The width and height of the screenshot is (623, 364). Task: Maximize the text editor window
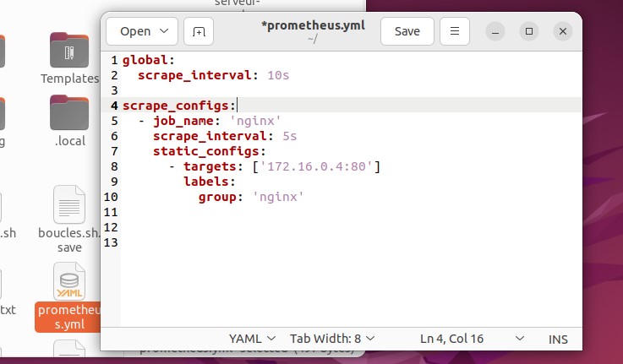click(x=529, y=31)
